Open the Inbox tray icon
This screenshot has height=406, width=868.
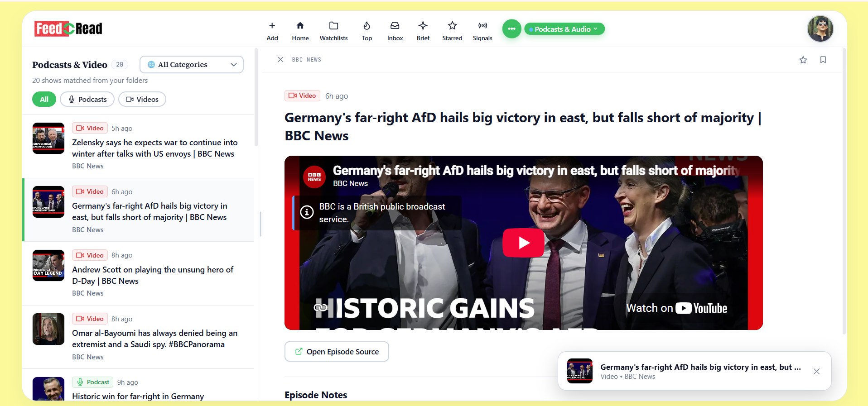coord(395,26)
